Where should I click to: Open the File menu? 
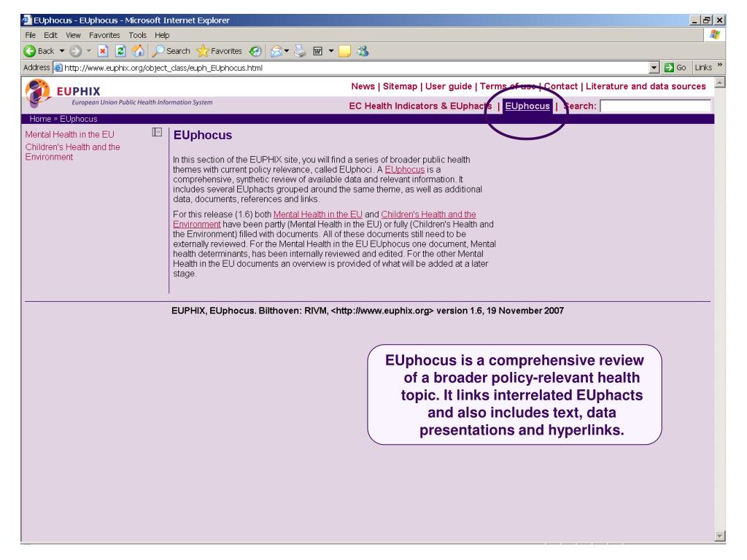point(31,35)
